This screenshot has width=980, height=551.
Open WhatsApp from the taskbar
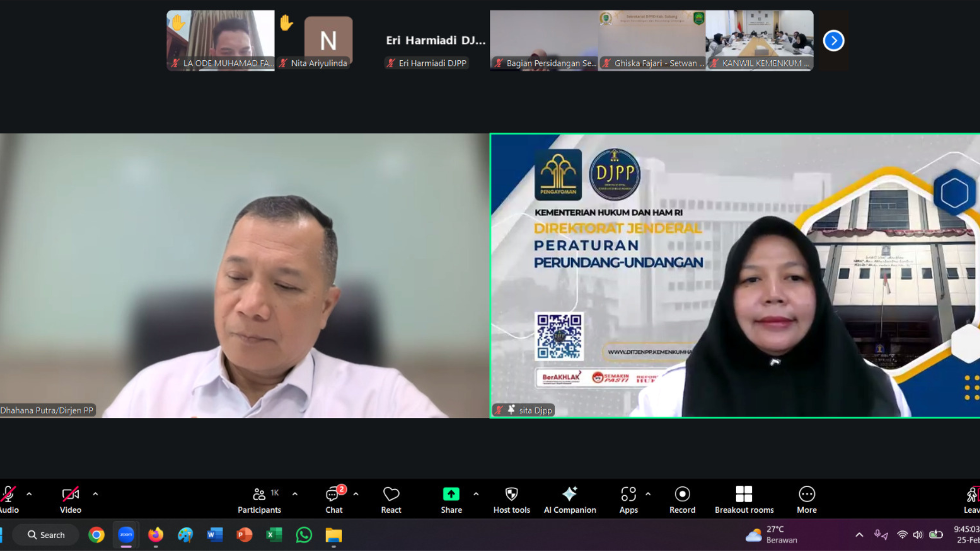pos(304,535)
